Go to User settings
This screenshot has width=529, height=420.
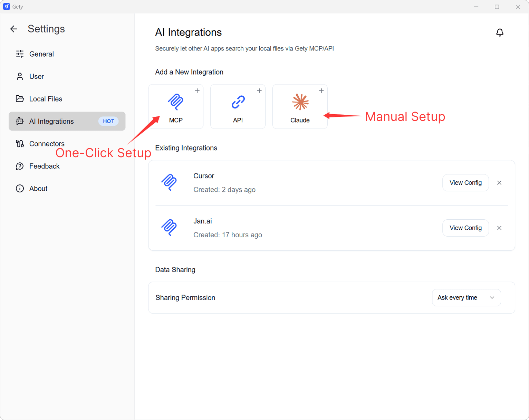pos(36,76)
